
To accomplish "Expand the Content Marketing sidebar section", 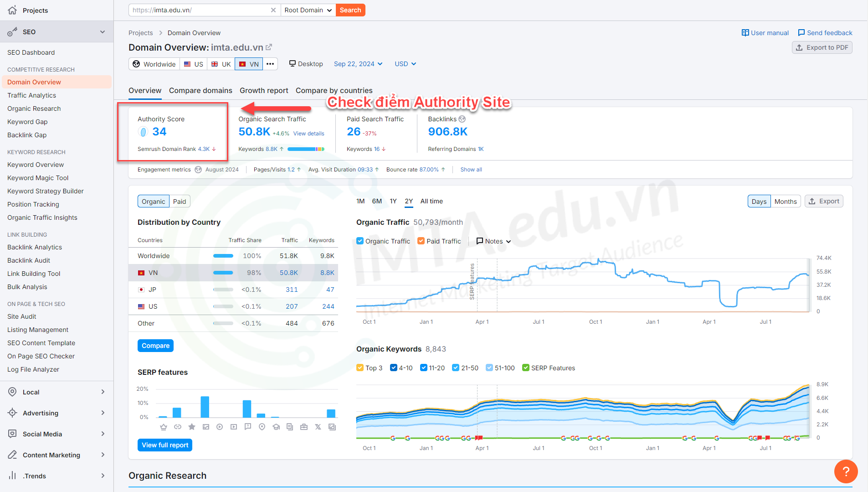I will [x=103, y=455].
